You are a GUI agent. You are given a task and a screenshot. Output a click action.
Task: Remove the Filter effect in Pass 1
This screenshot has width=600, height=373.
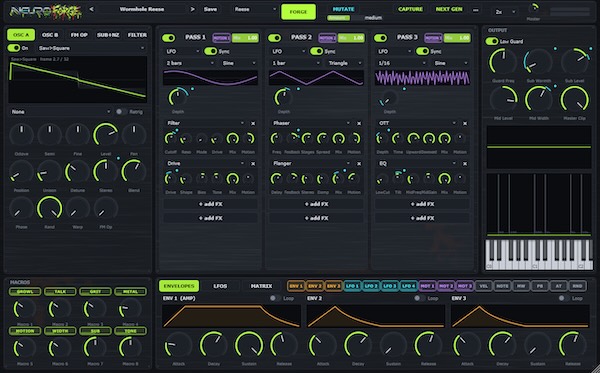pos(253,123)
